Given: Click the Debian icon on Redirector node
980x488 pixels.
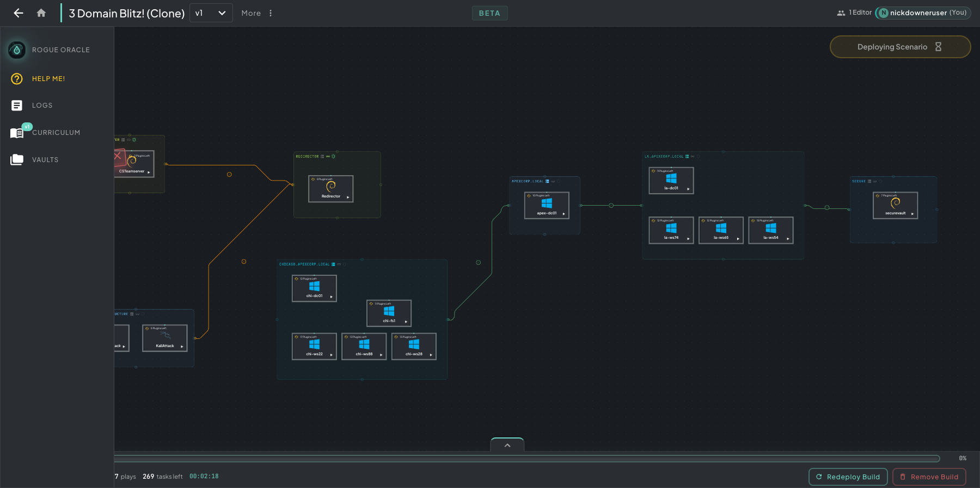Looking at the screenshot, I should coord(330,186).
